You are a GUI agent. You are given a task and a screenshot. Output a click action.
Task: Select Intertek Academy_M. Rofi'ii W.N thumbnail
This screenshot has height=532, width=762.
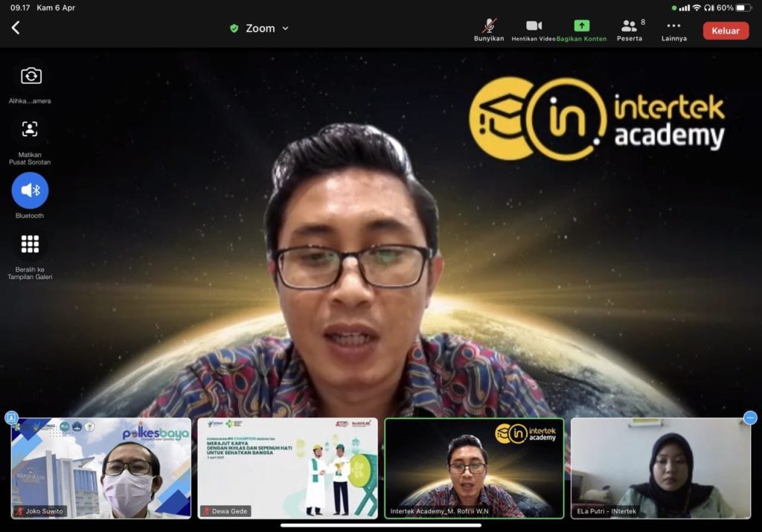pyautogui.click(x=474, y=468)
